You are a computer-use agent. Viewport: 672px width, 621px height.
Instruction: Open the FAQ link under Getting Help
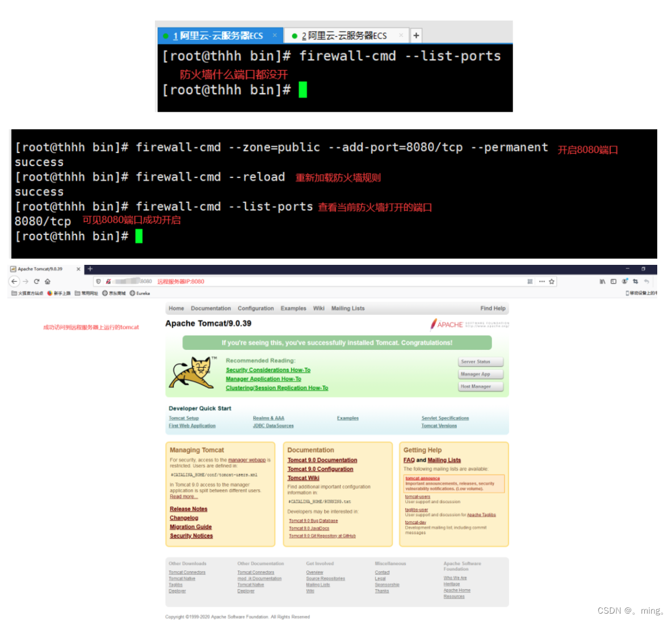point(409,461)
